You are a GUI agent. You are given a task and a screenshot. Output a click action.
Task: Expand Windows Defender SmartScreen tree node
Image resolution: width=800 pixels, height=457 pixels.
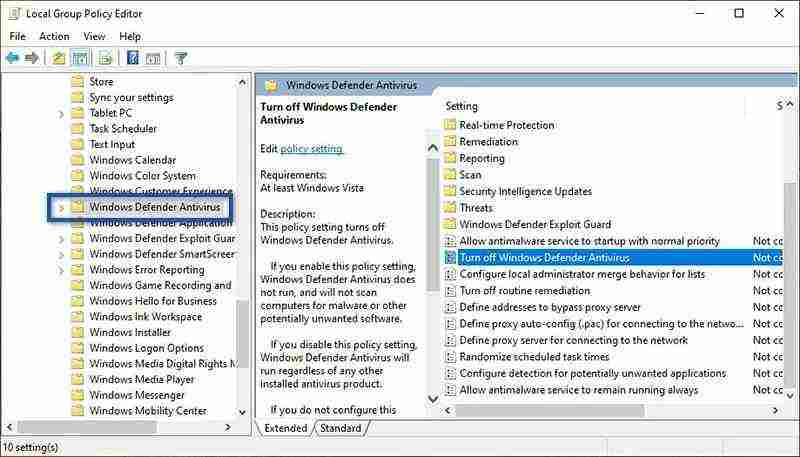(x=61, y=255)
